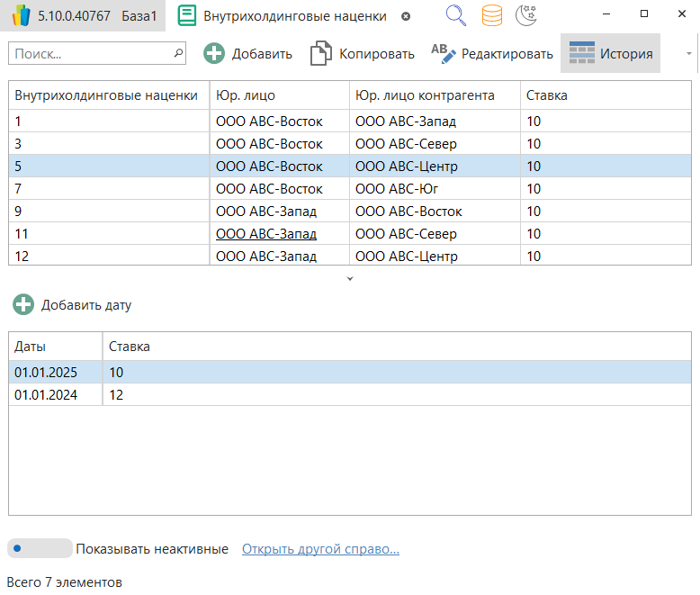This screenshot has width=700, height=595.
Task: Click the Копировать documents icon
Action: (x=320, y=54)
